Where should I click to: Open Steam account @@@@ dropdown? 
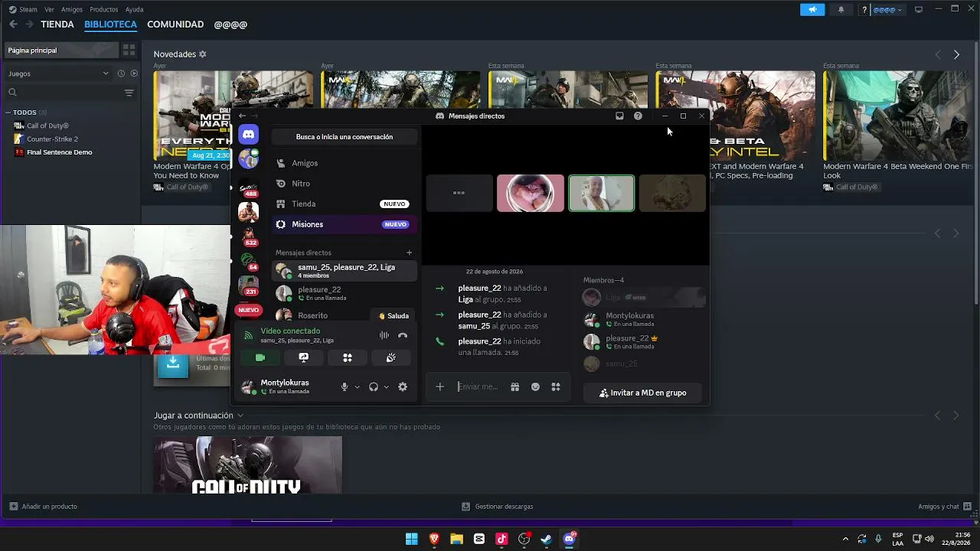tap(888, 10)
